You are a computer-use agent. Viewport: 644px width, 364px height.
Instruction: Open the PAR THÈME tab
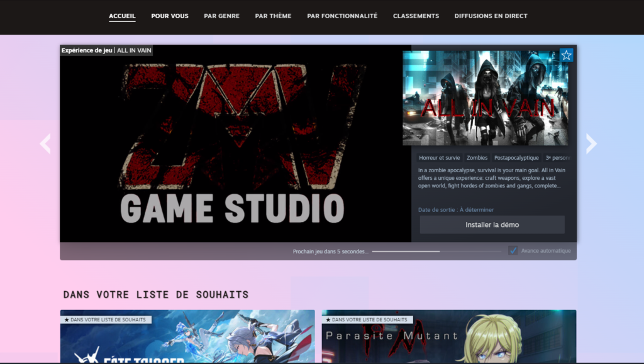click(x=273, y=16)
